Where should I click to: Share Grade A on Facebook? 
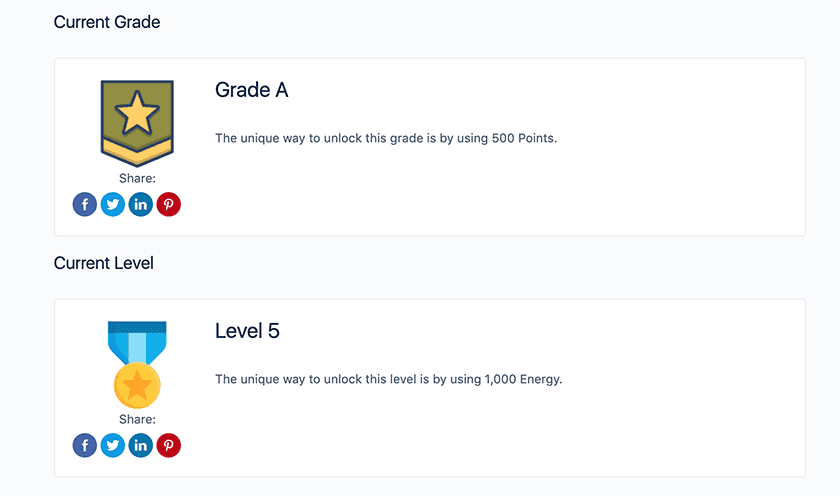click(x=85, y=205)
